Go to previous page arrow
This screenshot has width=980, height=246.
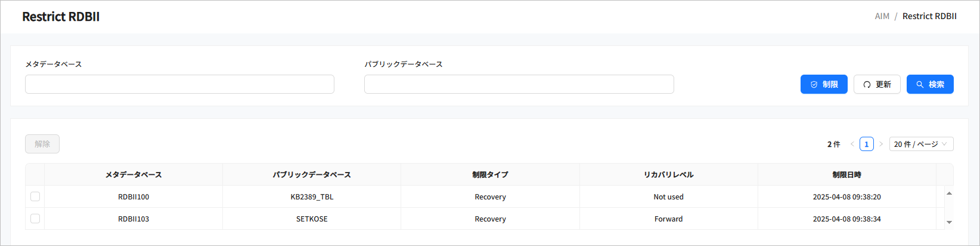pyautogui.click(x=852, y=144)
